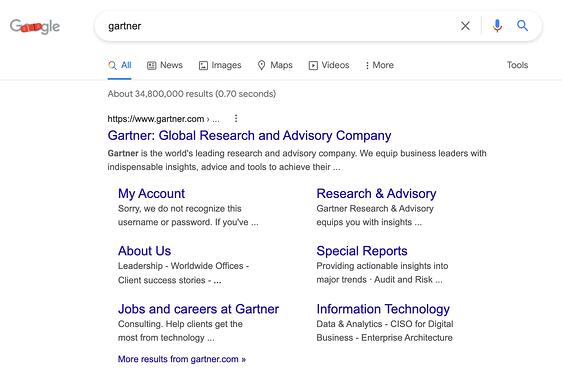This screenshot has width=562, height=383.
Task: Click 'Providing actionable insights into' text
Action: pyautogui.click(x=382, y=266)
